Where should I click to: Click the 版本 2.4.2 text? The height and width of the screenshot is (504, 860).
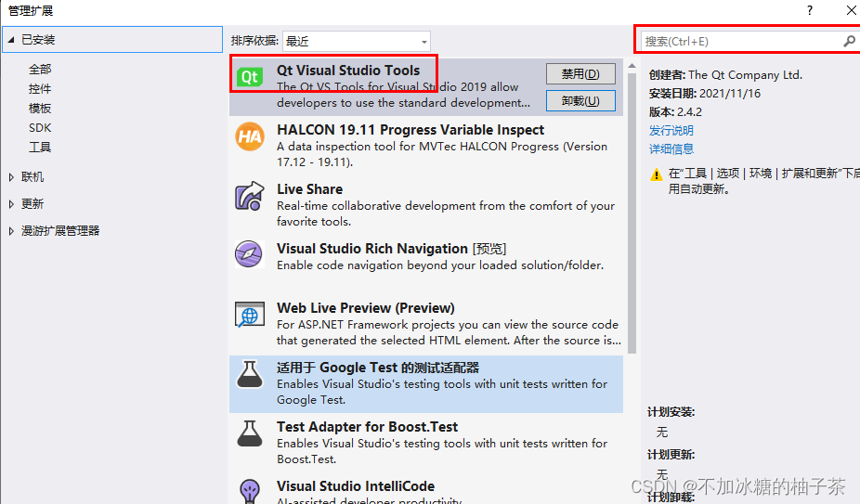pyautogui.click(x=675, y=112)
